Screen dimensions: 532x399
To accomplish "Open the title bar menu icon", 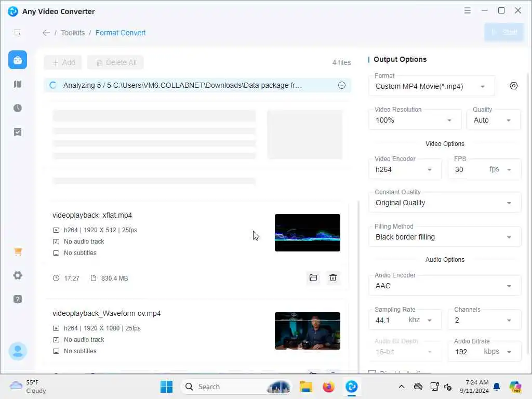I will click(468, 10).
